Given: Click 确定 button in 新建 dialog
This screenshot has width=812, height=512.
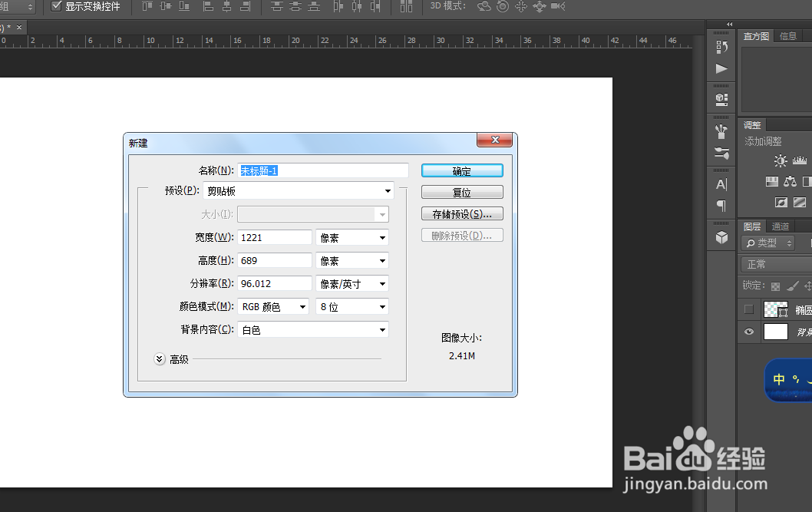Looking at the screenshot, I should [x=462, y=171].
